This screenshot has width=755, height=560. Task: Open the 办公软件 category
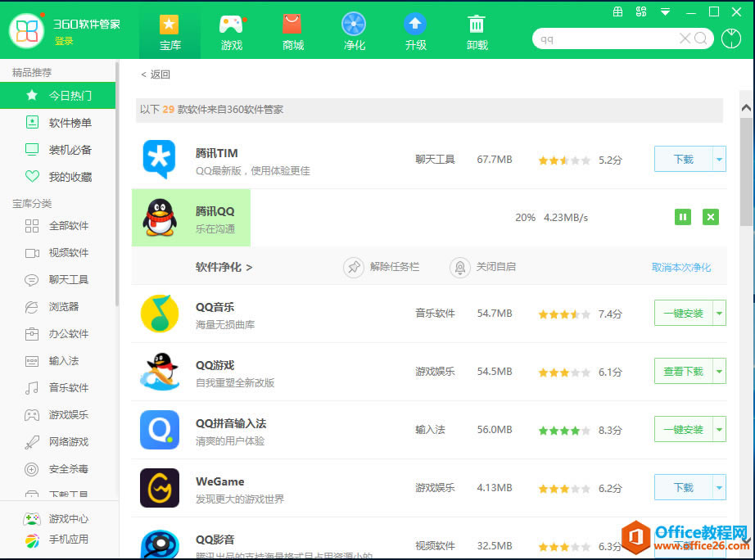pos(58,334)
